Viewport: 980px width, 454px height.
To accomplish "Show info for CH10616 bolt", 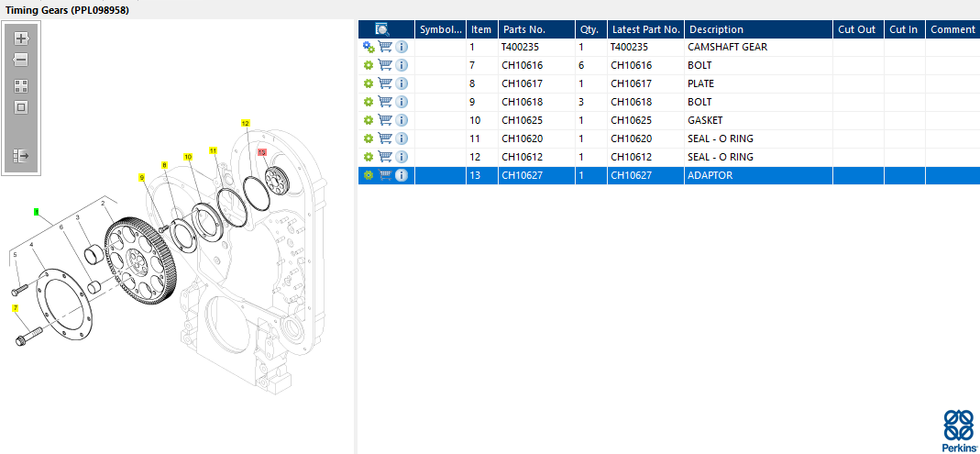I will coord(402,65).
